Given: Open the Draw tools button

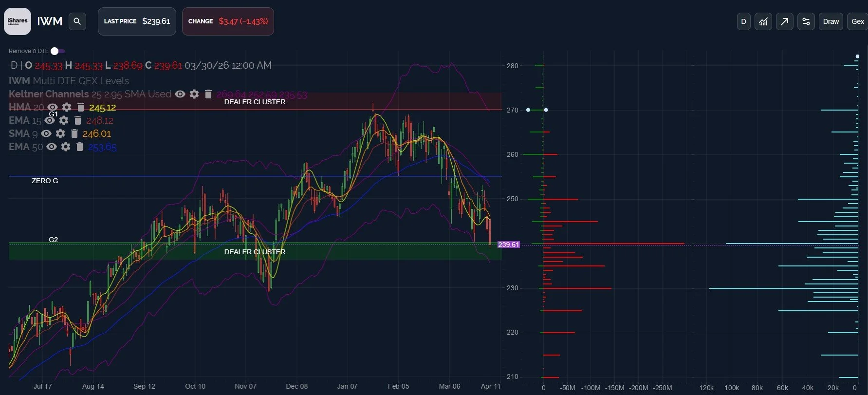Looking at the screenshot, I should point(831,21).
